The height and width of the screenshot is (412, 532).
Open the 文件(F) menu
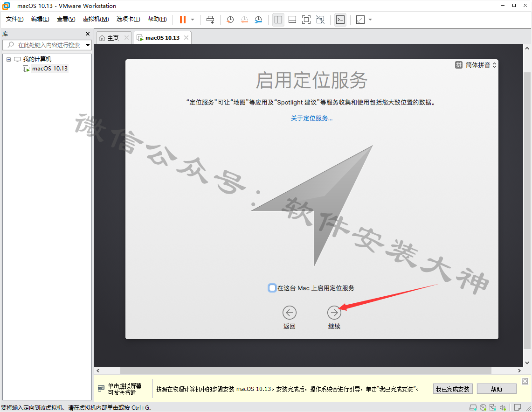coord(14,19)
